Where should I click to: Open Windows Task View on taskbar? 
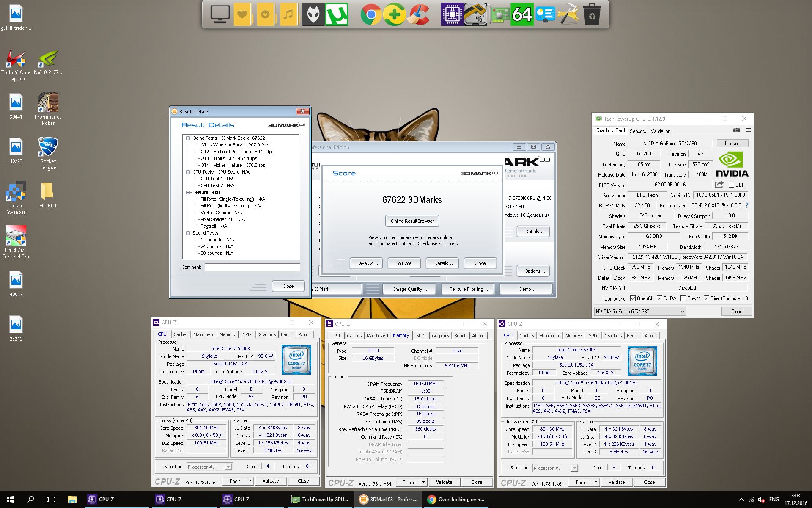pos(51,500)
